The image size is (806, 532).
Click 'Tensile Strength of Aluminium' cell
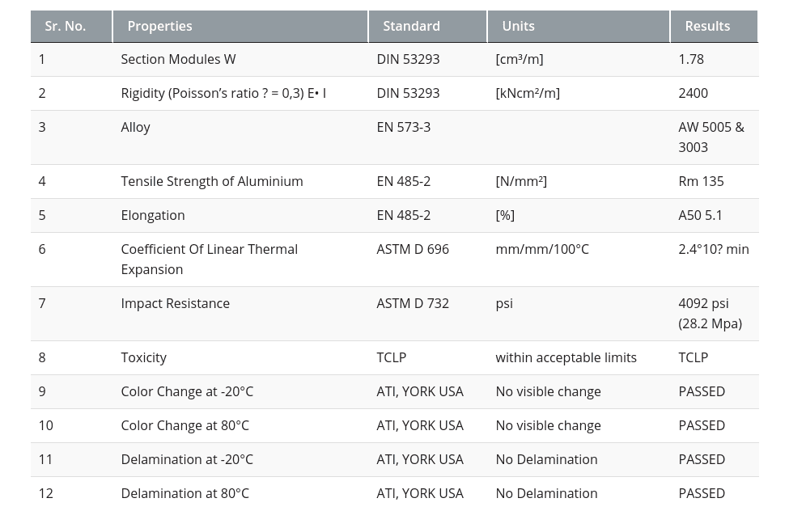tap(211, 181)
